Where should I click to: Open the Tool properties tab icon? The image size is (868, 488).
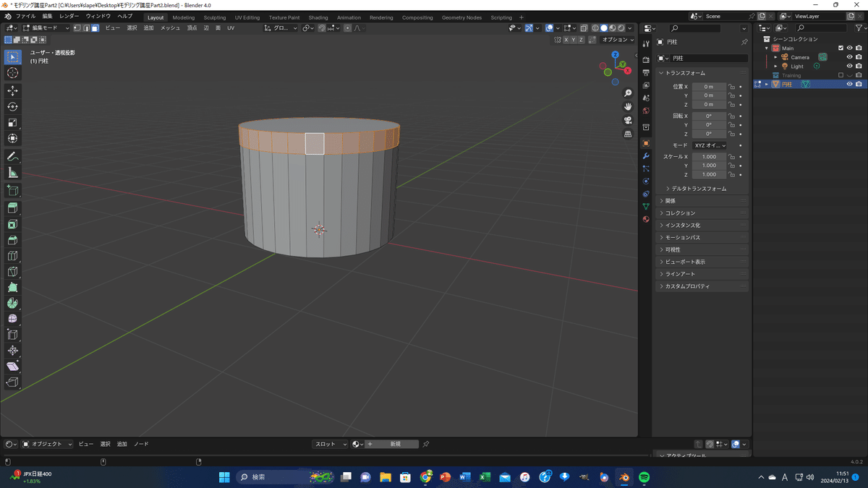(x=646, y=44)
